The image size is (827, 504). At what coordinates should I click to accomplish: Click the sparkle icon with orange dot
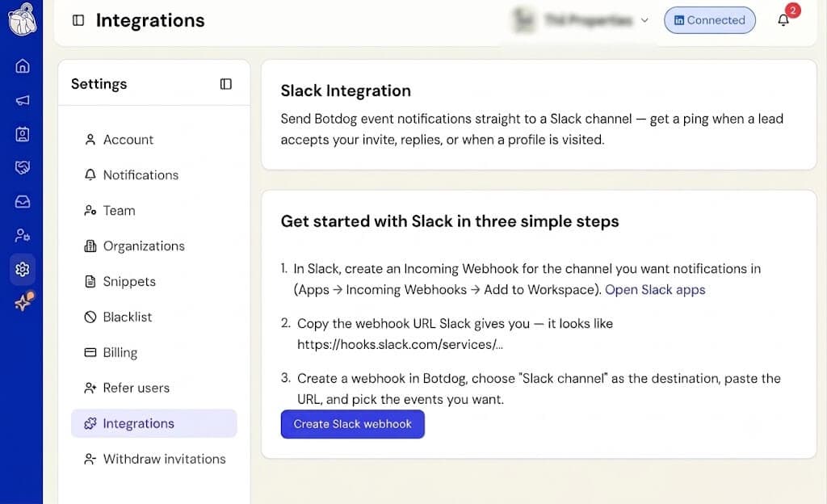pyautogui.click(x=23, y=302)
